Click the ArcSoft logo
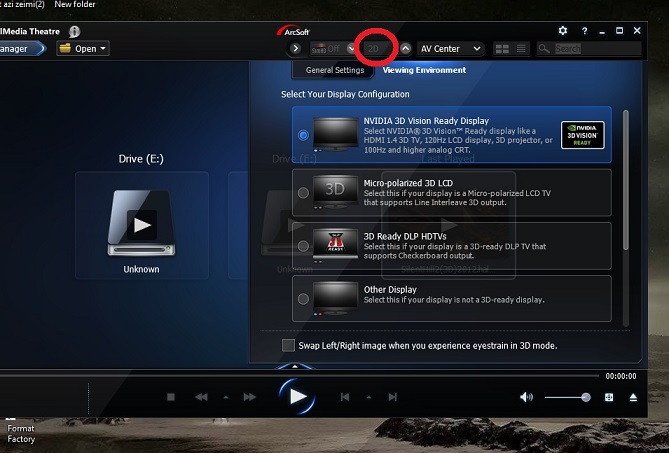Viewport: 669px width, 453px height. (x=293, y=31)
